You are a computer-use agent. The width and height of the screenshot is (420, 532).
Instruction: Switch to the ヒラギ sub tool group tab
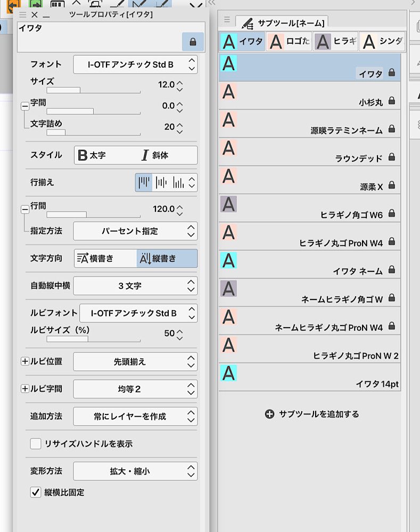pos(336,41)
